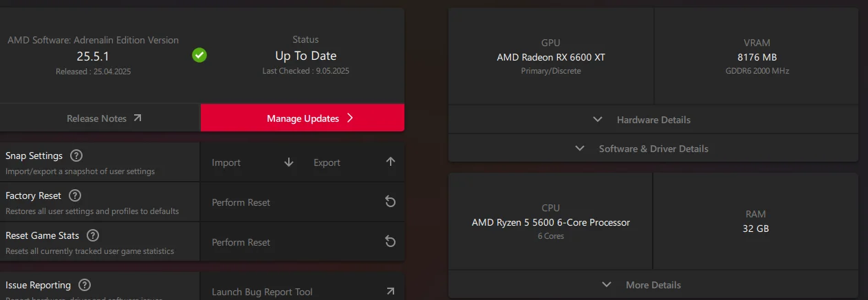Select the AMD Radeon RX 6600 XT GPU tile

click(x=551, y=57)
